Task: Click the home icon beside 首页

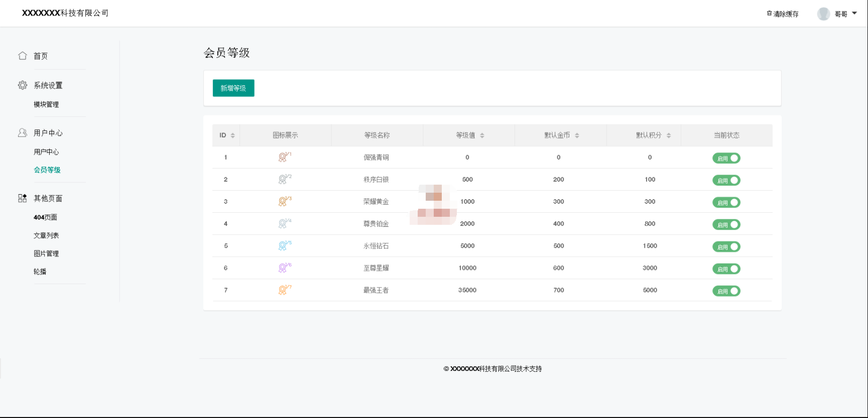Action: (x=23, y=56)
